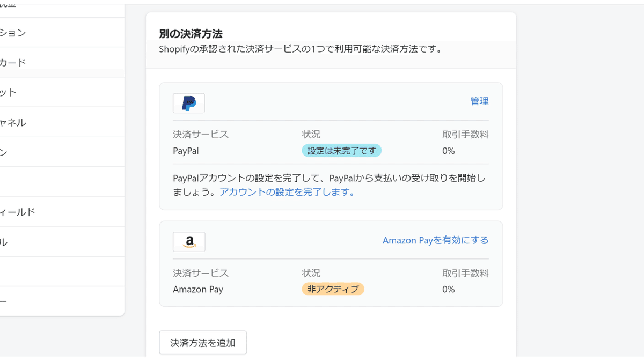Click the PayPal logo icon
This screenshot has height=362, width=644.
coord(189,103)
